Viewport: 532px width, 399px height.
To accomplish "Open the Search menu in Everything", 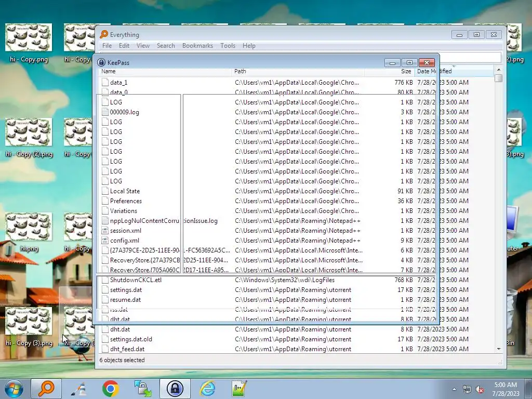I will click(x=166, y=46).
